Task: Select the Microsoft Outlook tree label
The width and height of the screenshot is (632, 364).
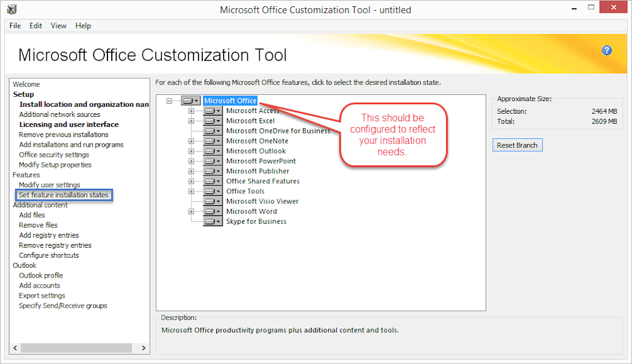Action: coord(256,151)
